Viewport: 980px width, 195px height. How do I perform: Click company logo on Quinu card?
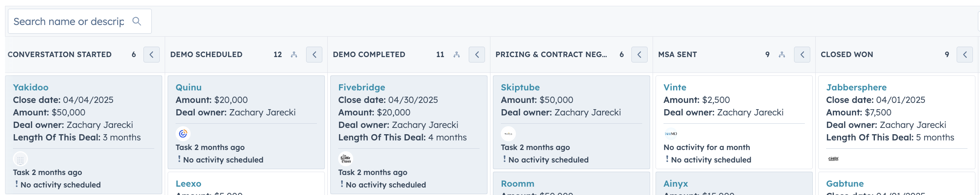[x=183, y=134]
